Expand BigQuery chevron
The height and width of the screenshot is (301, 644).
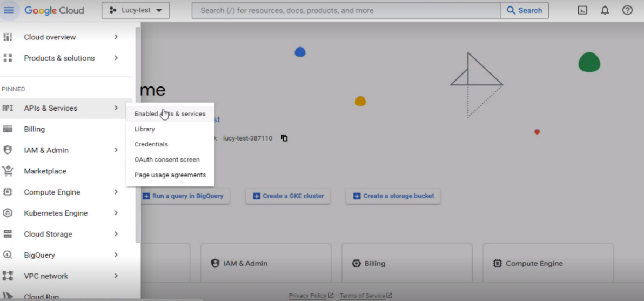click(116, 255)
